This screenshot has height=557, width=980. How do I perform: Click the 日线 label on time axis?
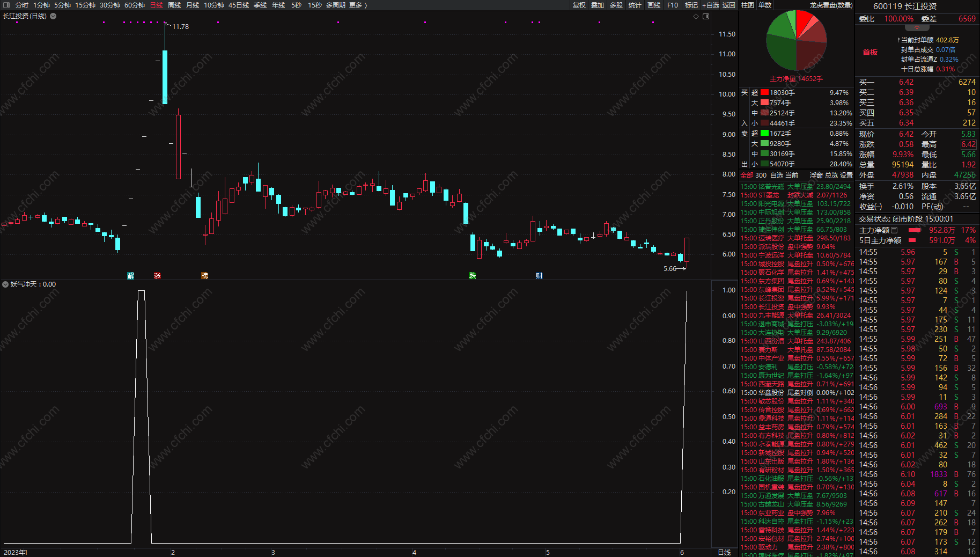pos(724,552)
